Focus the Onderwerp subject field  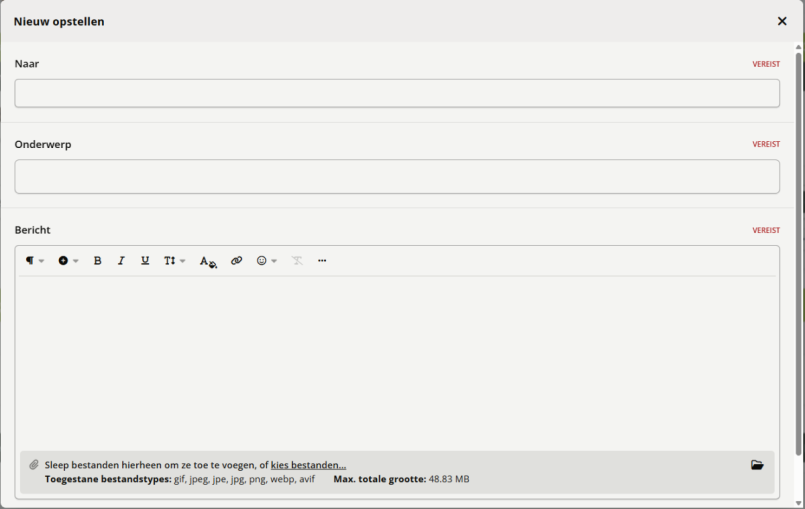click(x=397, y=177)
